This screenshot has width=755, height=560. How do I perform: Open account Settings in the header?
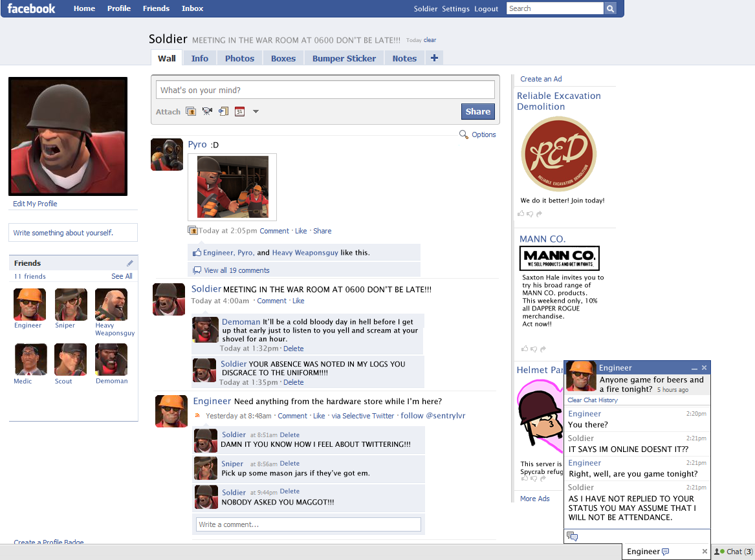pos(455,8)
